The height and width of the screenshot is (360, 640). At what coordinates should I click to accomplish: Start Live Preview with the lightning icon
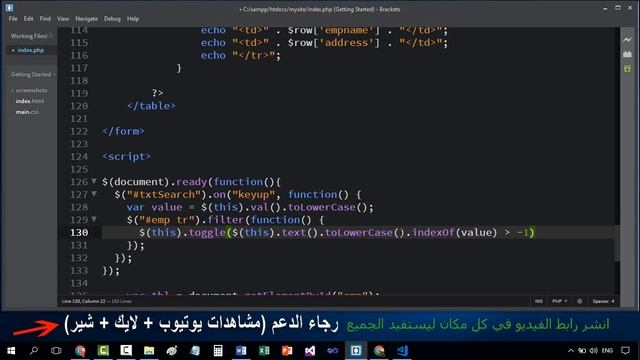pos(627,40)
